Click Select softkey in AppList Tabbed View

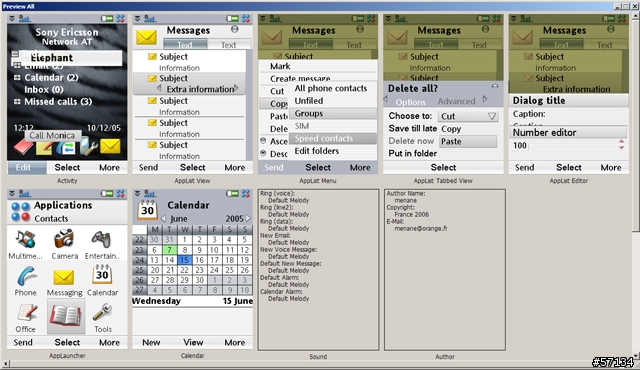(x=443, y=168)
